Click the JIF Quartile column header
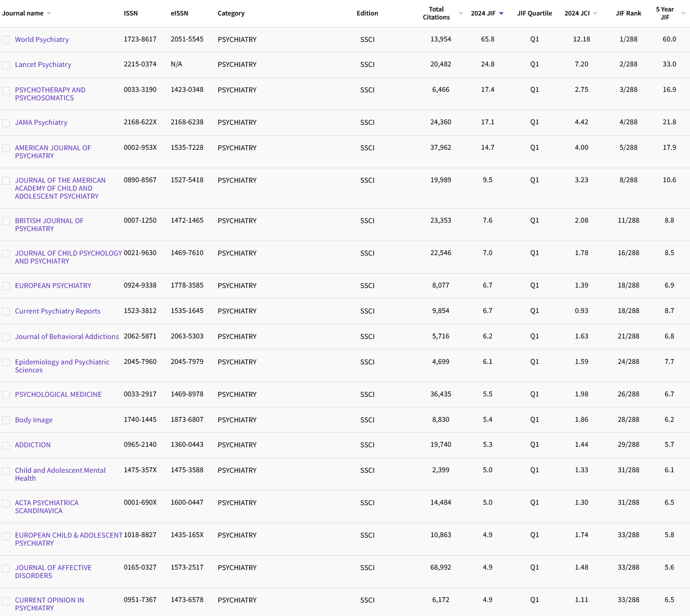 (x=535, y=13)
